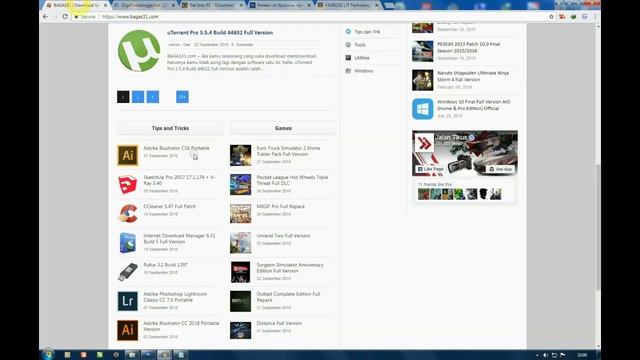Open Adobe Illustrator CS6 Portable icon
The height and width of the screenshot is (360, 640).
(x=128, y=156)
